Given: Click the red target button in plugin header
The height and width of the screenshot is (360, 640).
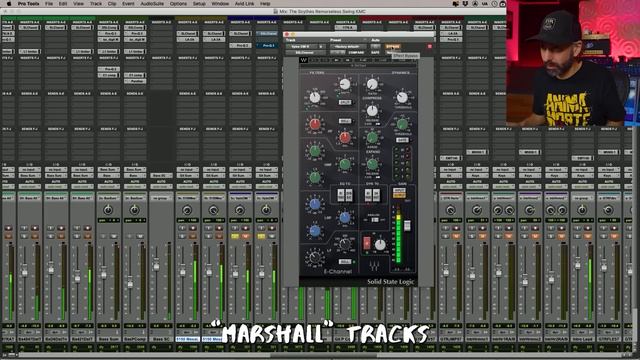Looking at the screenshot, I should (x=429, y=47).
